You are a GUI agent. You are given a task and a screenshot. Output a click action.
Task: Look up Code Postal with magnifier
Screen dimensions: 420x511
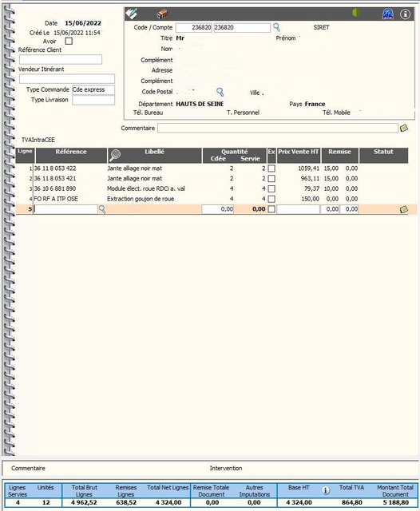(x=220, y=92)
